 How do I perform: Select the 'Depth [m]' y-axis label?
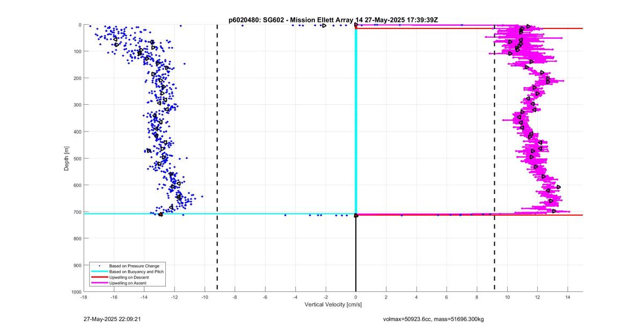67,158
